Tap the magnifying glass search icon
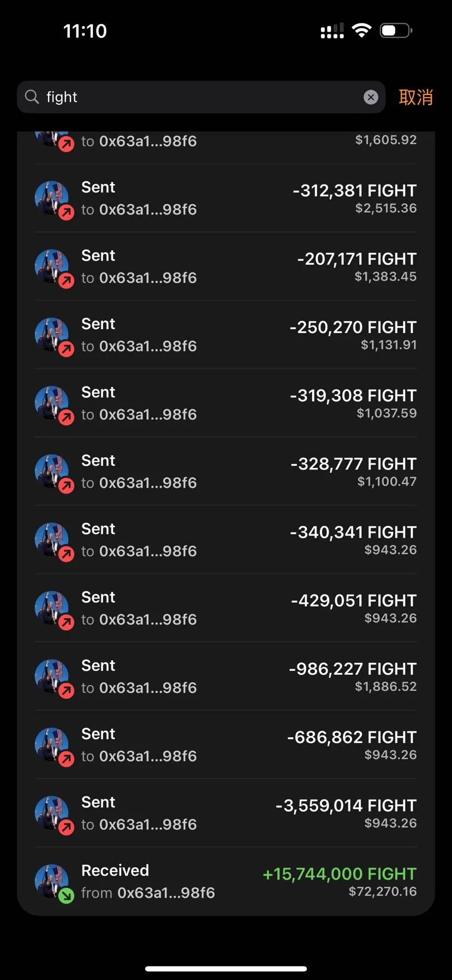This screenshot has height=980, width=452. coord(32,97)
